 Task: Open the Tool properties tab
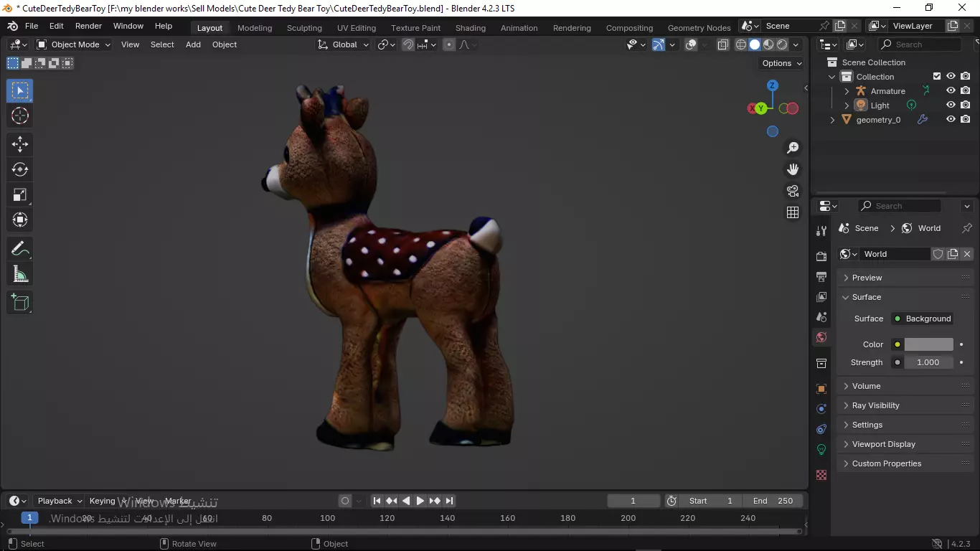tap(821, 231)
